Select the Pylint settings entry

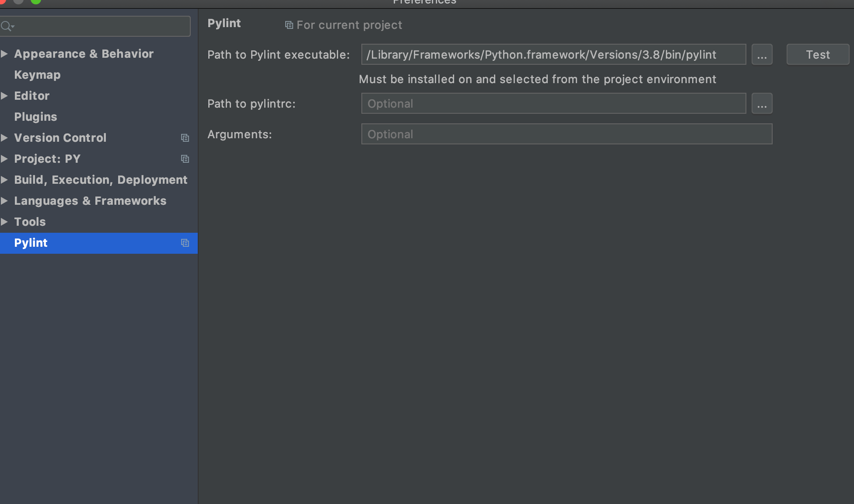(31, 243)
